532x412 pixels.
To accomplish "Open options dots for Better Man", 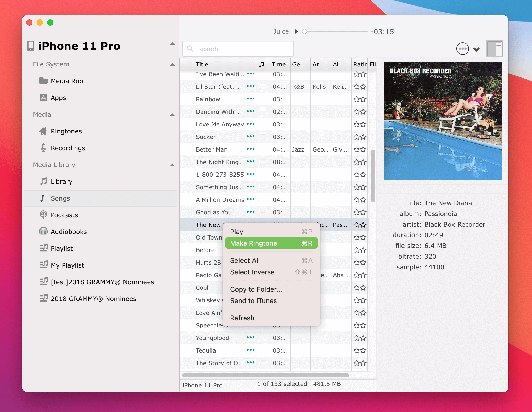I will 251,149.
